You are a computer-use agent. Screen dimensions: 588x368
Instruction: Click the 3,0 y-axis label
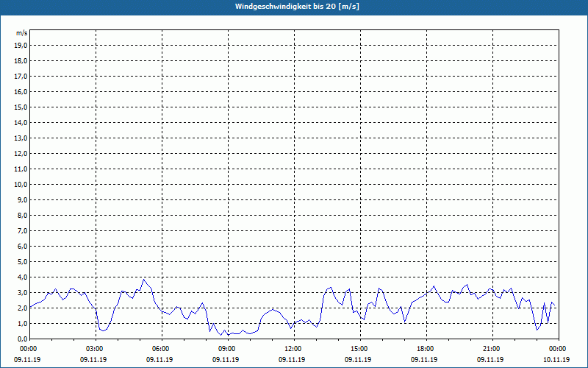(x=24, y=292)
